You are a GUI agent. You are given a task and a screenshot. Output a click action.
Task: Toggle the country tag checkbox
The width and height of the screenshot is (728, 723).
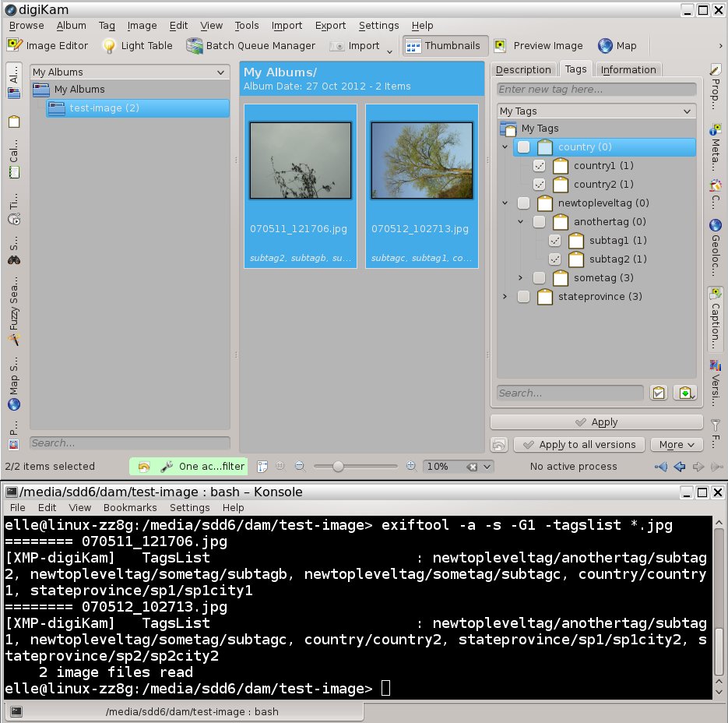tap(524, 146)
